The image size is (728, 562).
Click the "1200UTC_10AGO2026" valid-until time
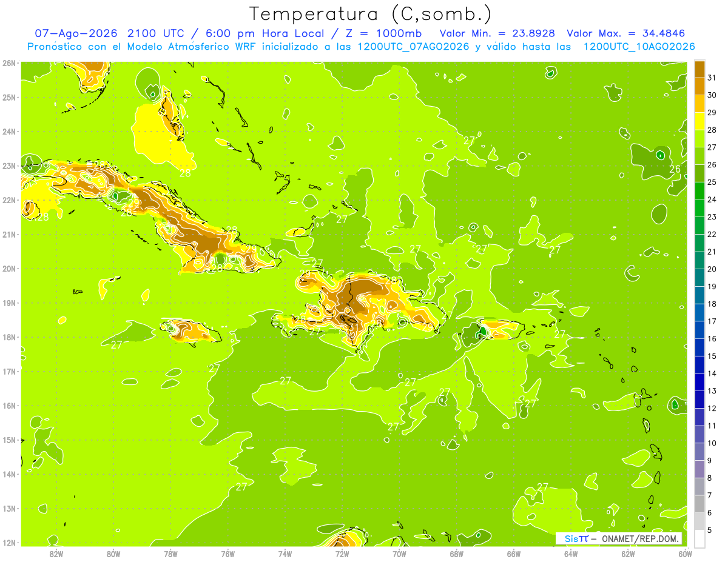(639, 46)
